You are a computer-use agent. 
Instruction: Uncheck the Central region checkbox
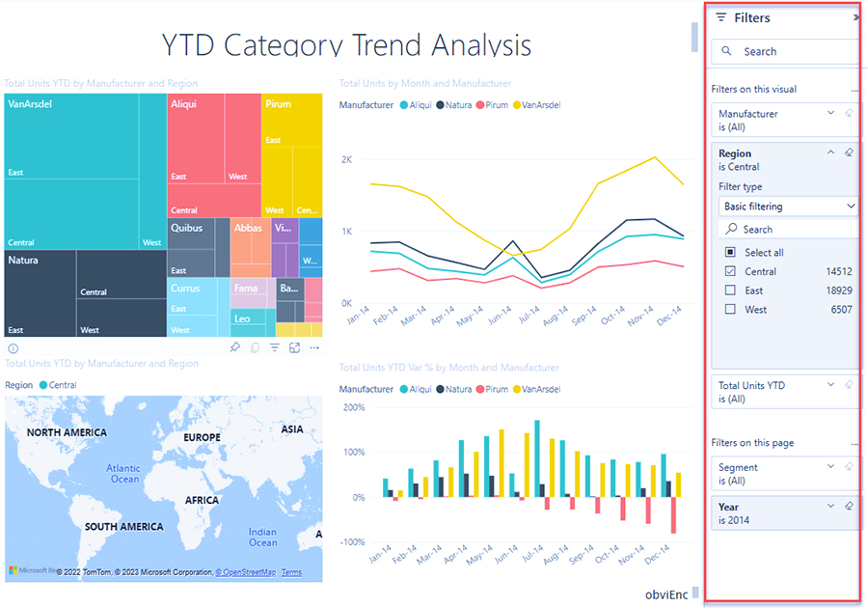pyautogui.click(x=730, y=271)
